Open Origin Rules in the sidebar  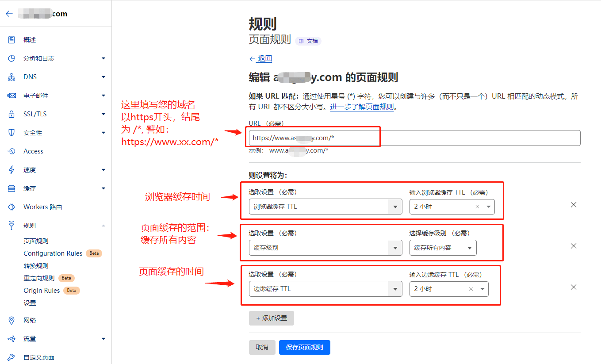point(42,291)
